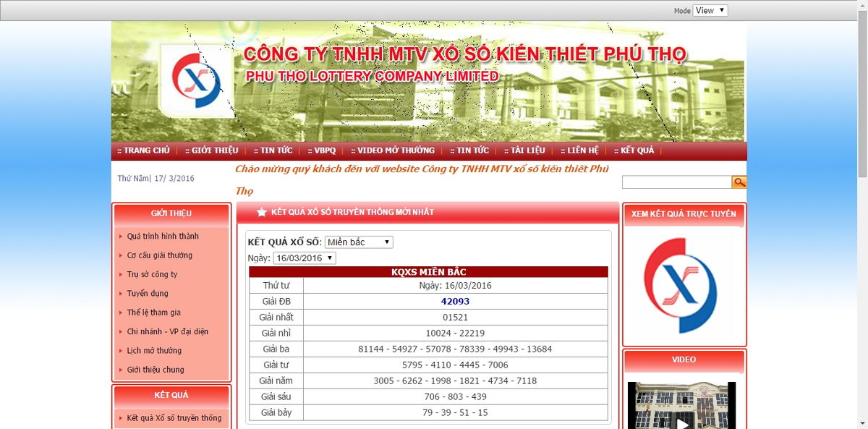Screen dimensions: 868x429
Task: Open VIDEO MỞ THƯỞNG menu item
Action: tap(393, 150)
